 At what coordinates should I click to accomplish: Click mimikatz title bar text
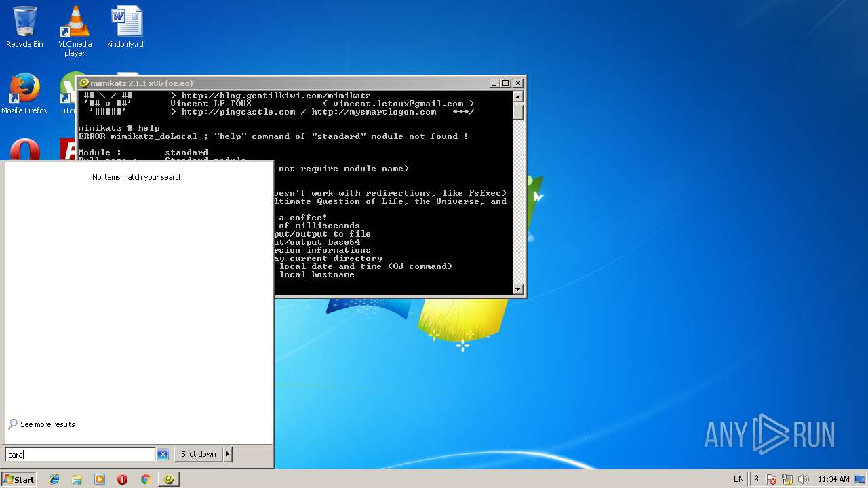142,83
